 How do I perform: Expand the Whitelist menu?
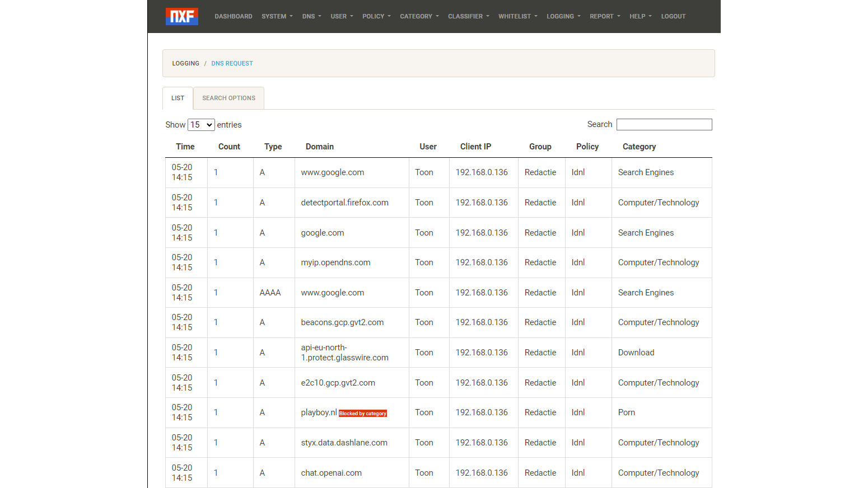click(x=517, y=16)
